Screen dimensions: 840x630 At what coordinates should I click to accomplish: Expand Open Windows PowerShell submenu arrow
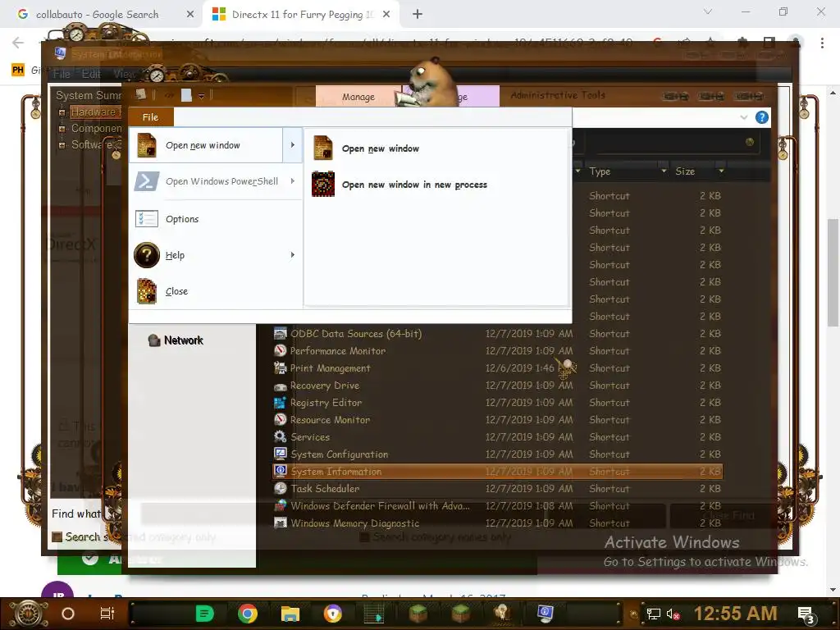(293, 181)
